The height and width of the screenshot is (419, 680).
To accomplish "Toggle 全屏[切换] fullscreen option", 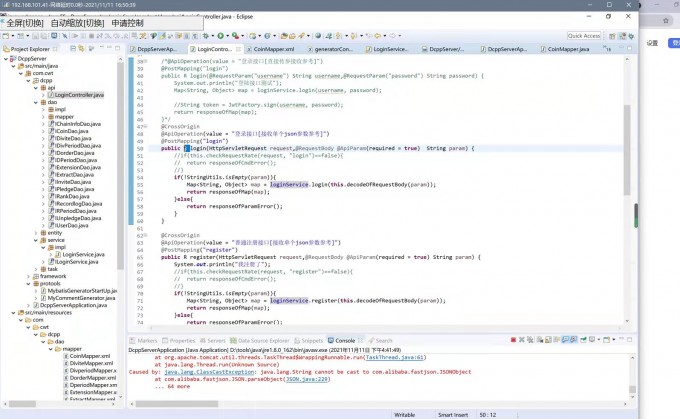I will coord(25,23).
